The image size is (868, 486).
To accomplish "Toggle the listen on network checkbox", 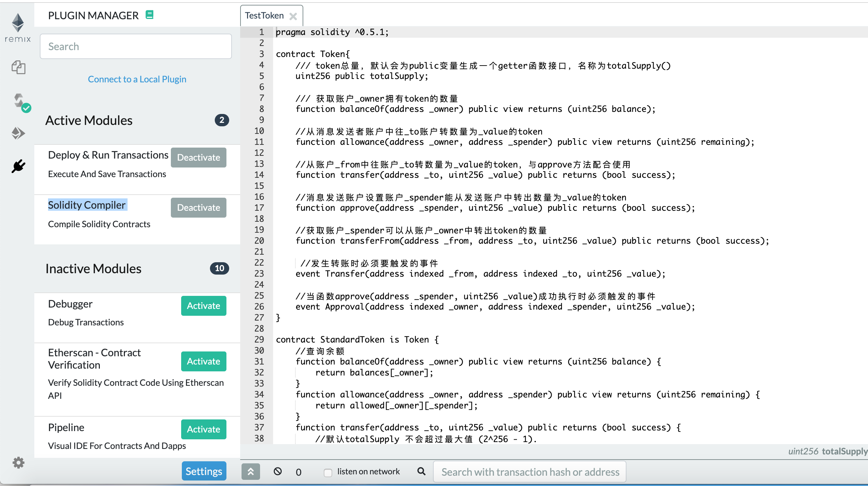I will click(x=328, y=472).
